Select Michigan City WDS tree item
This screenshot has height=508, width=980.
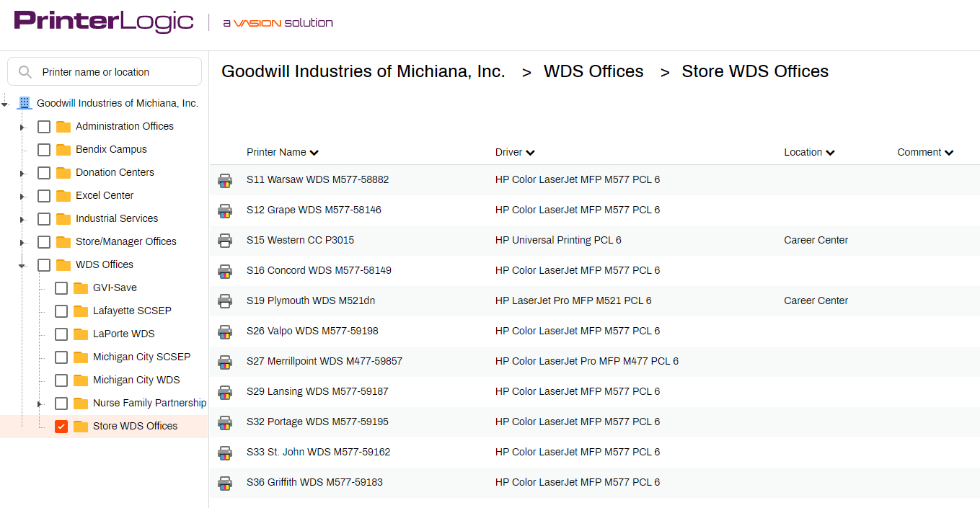click(x=136, y=380)
